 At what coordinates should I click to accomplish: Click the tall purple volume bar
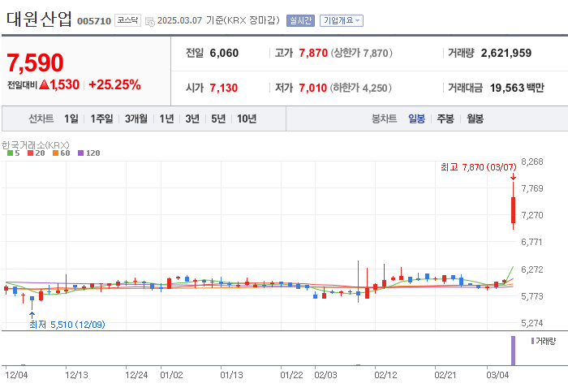pyautogui.click(x=513, y=351)
